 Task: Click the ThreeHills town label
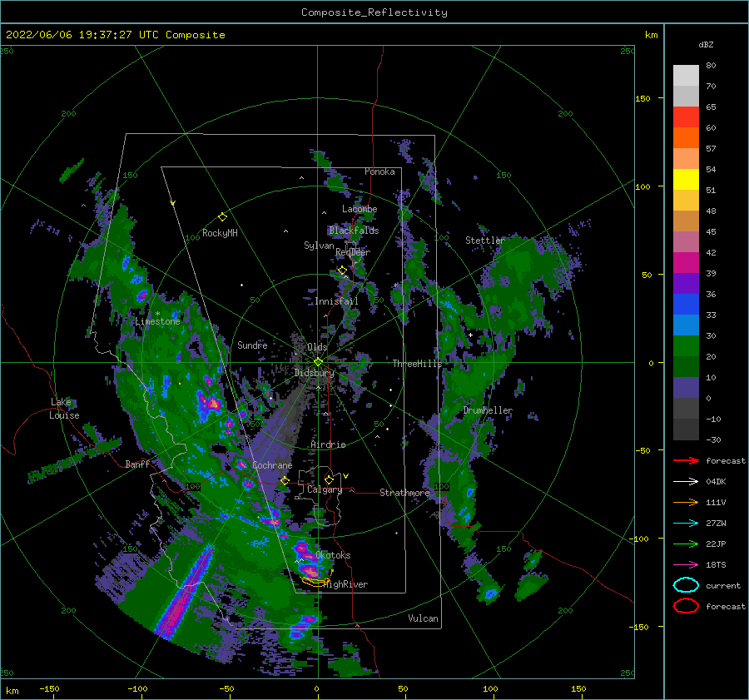tap(417, 364)
